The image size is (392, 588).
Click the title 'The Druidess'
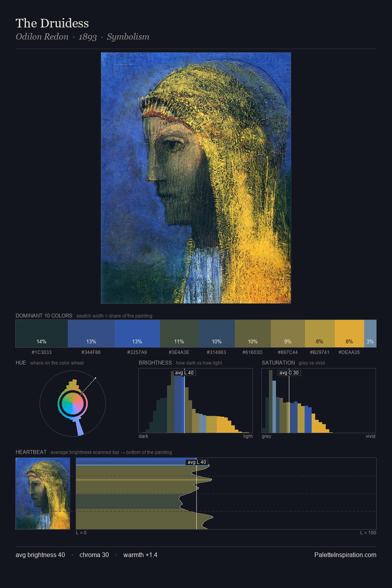click(x=52, y=23)
